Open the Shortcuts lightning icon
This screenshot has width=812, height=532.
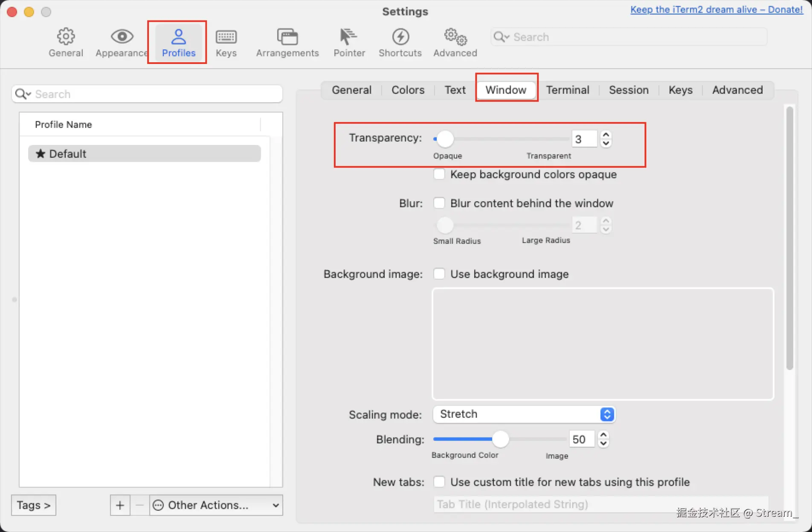pos(400,37)
